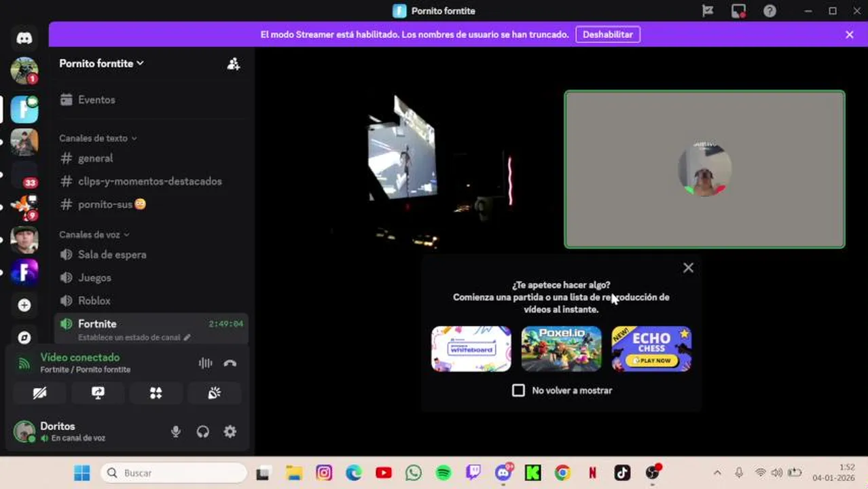This screenshot has height=489, width=868.
Task: Open the inbox icon in title bar
Action: point(738,11)
